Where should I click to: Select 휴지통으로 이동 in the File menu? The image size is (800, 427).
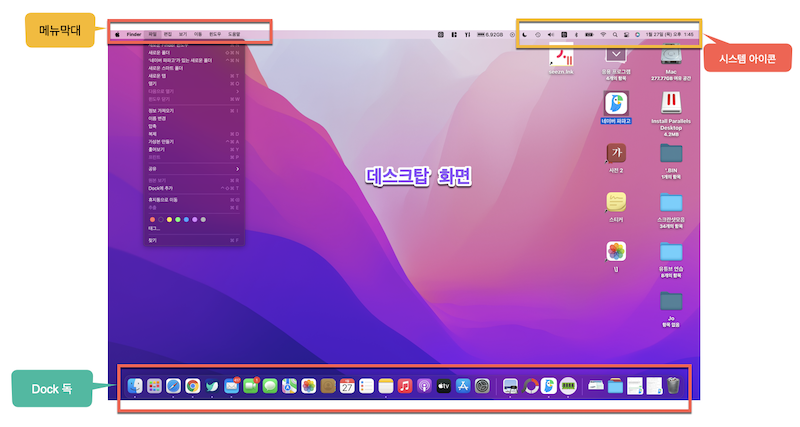(x=193, y=200)
